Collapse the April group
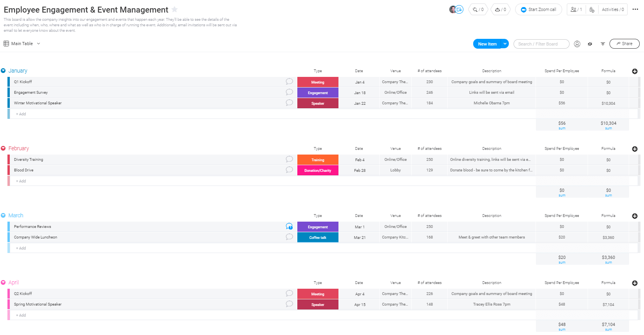Image resolution: width=644 pixels, height=335 pixels. (3, 282)
